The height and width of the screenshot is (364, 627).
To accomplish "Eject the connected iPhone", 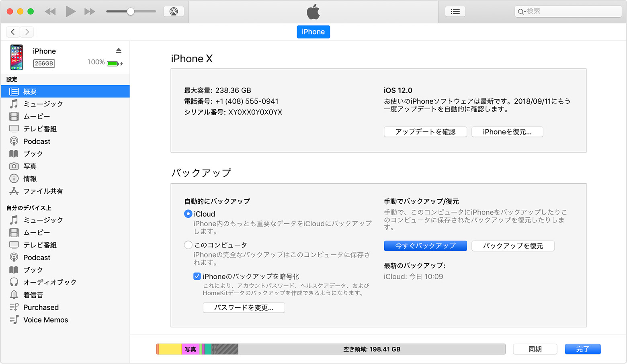I will 119,50.
